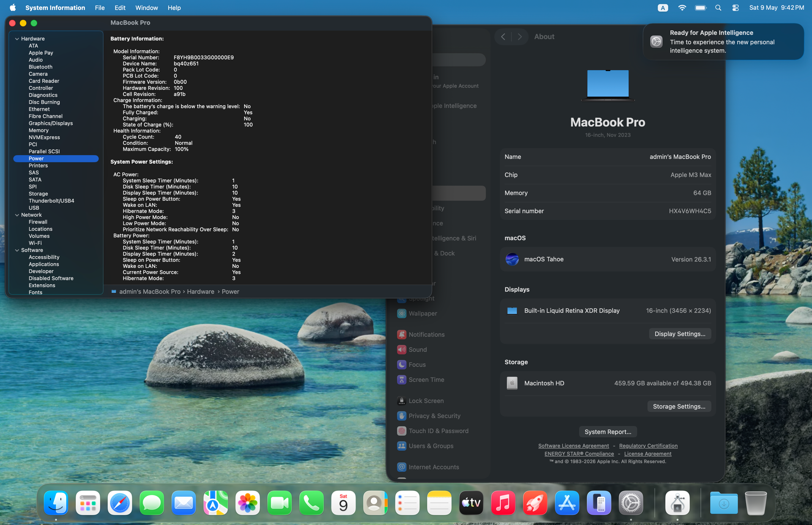The image size is (812, 525).
Task: Open Notes app in the Dock
Action: (439, 503)
